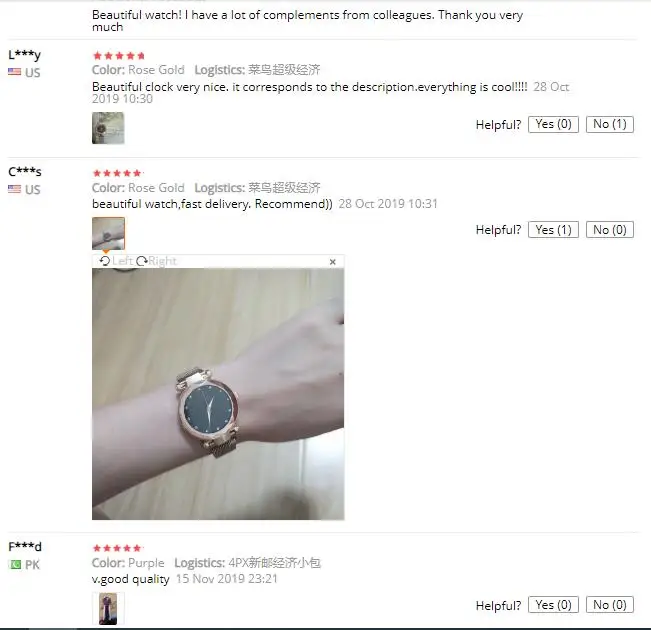Vote No (0) on C***s's review
This screenshot has height=630, width=651.
610,230
